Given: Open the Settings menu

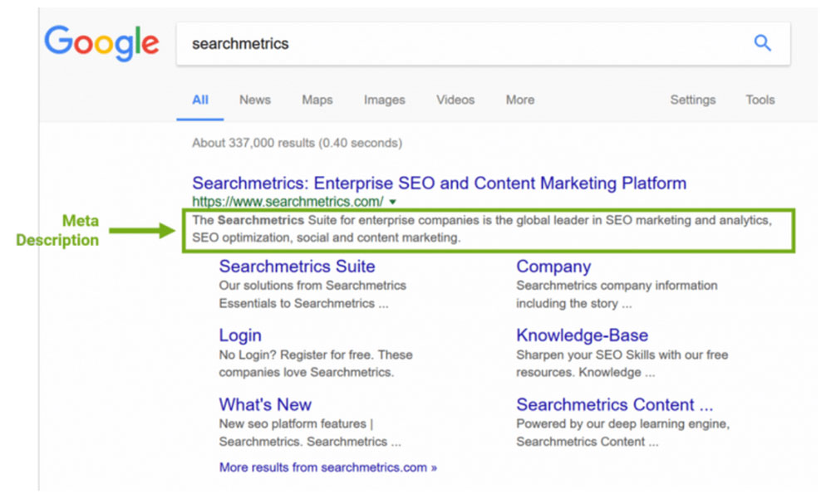Looking at the screenshot, I should click(692, 100).
